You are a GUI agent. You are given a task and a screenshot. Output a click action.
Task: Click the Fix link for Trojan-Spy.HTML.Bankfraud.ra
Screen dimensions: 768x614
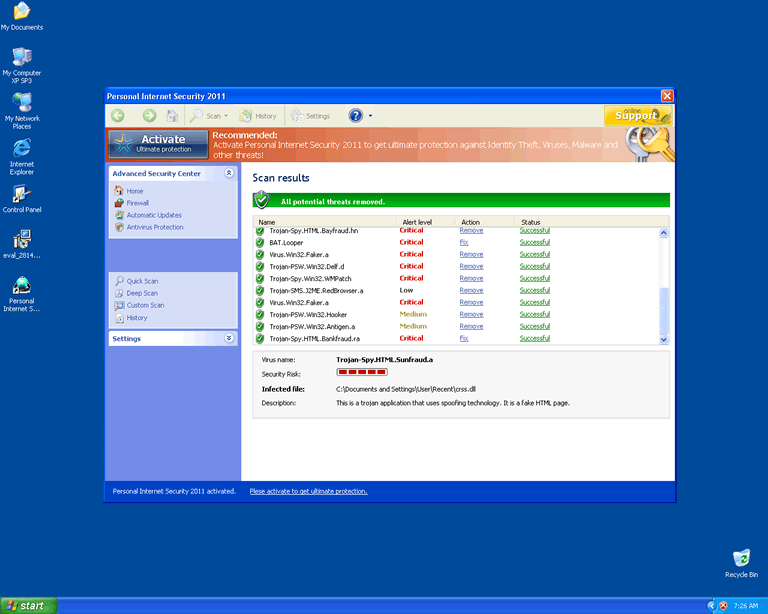463,339
